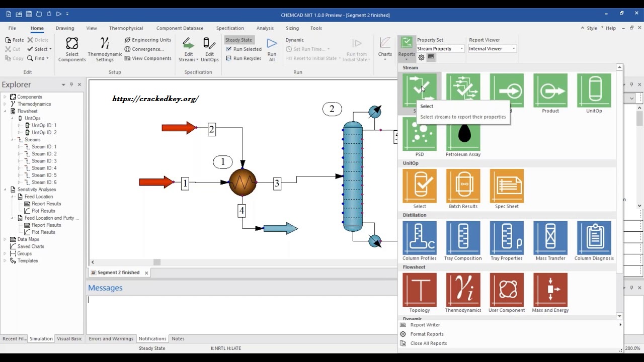Click the new file icon in title bar
Screen dimensions: 644x362
click(x=9, y=14)
